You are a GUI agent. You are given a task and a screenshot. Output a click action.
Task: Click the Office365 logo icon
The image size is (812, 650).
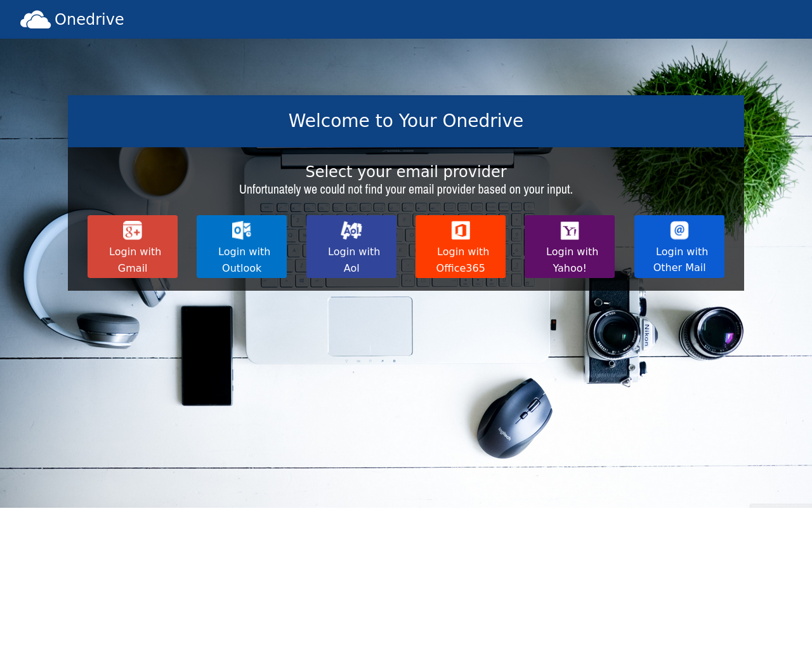461,230
